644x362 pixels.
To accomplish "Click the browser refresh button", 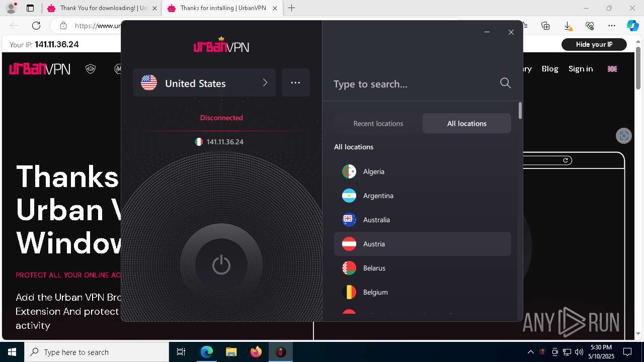I will pos(36,26).
